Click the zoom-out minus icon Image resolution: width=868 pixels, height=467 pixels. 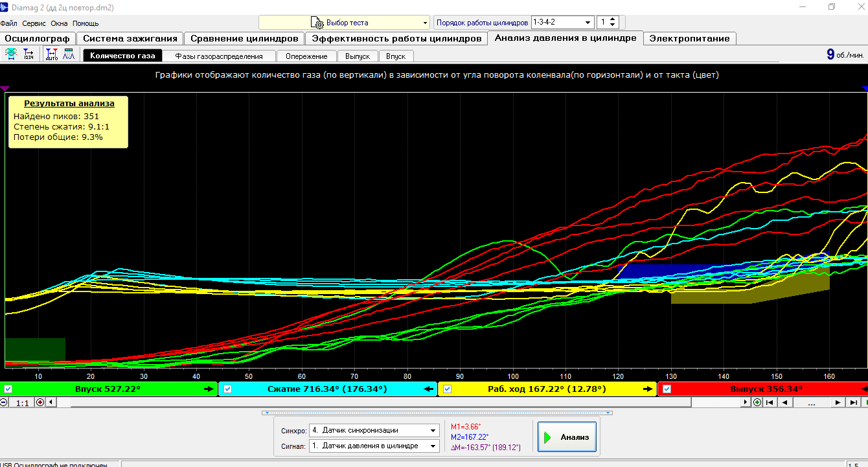click(x=4, y=402)
